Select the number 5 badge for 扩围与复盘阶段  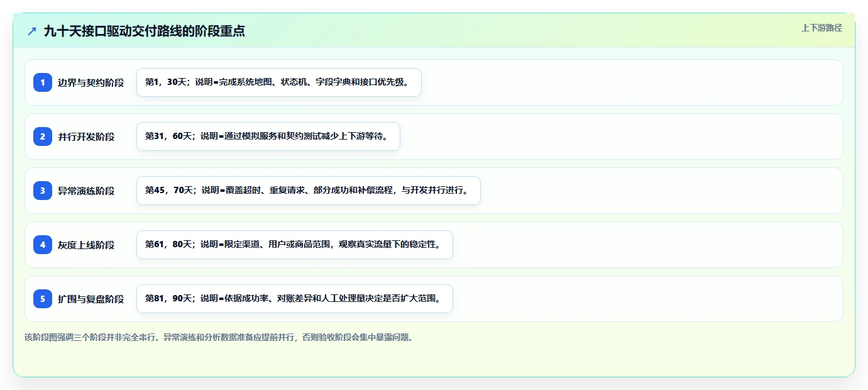43,299
